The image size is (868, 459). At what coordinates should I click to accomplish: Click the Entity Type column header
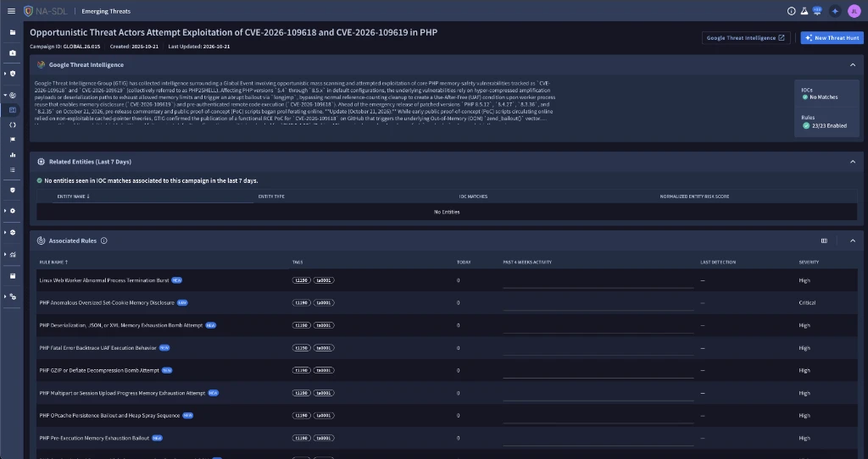(x=271, y=196)
